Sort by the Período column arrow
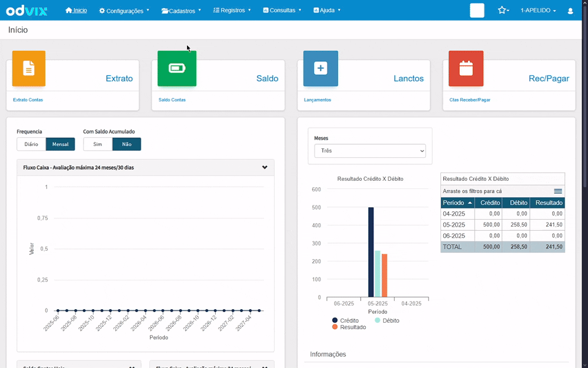This screenshot has height=368, width=588. coord(469,203)
